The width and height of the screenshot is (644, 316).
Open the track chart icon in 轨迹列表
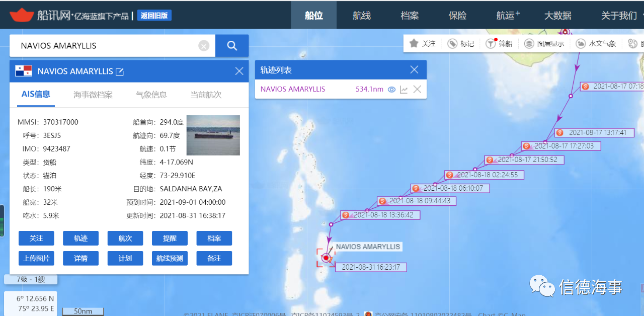tap(404, 90)
